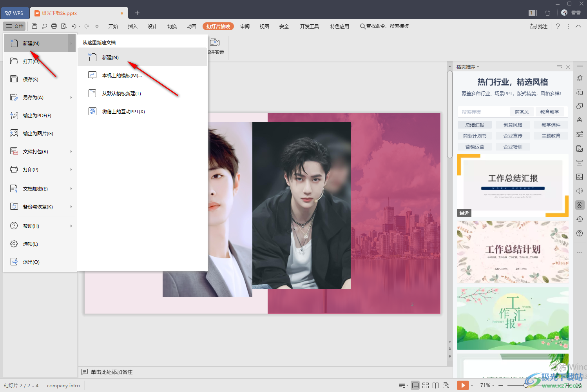587x392 pixels.
Task: Choose 输出为PDF(F) in the file menu
Action: [40, 115]
